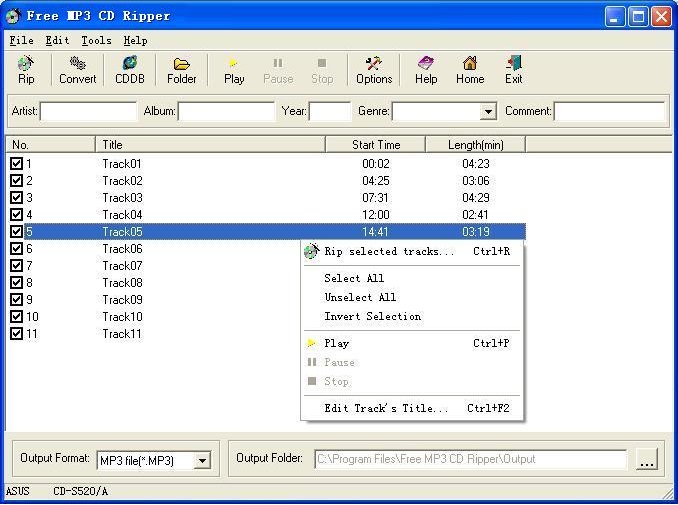Open Help from the toolbar
The image size is (678, 505).
point(426,69)
